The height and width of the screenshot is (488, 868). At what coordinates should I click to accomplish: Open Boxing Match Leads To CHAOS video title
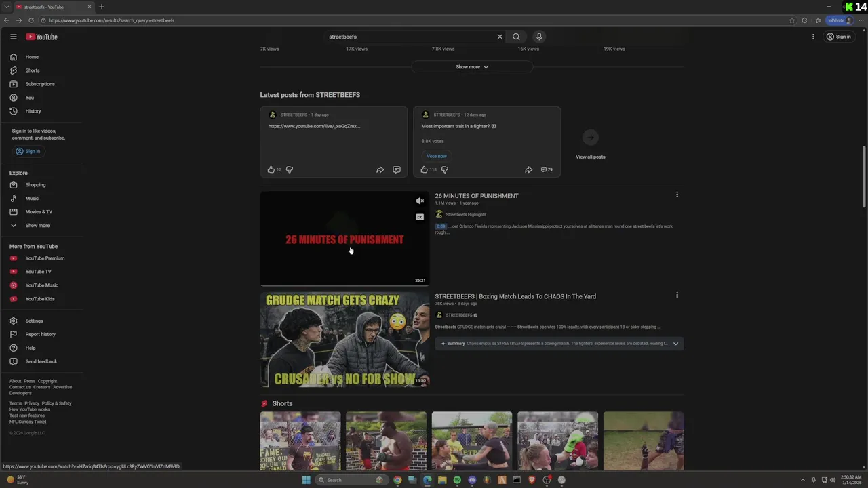pyautogui.click(x=515, y=296)
